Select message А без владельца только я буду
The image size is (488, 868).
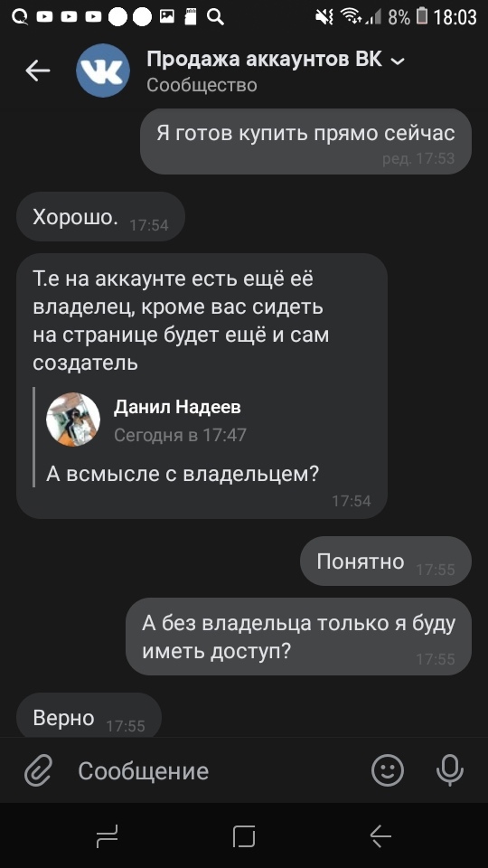pos(299,637)
